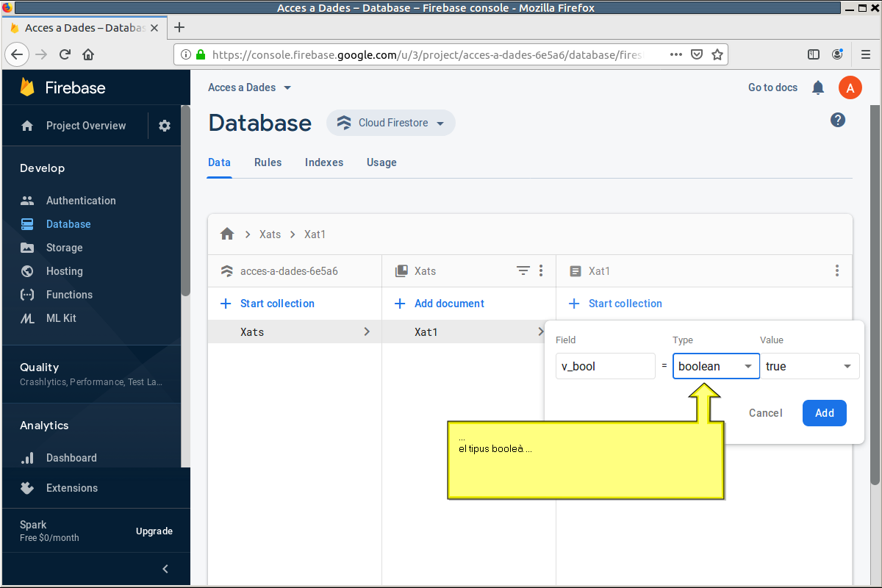Switch to the Data tab

(x=219, y=162)
